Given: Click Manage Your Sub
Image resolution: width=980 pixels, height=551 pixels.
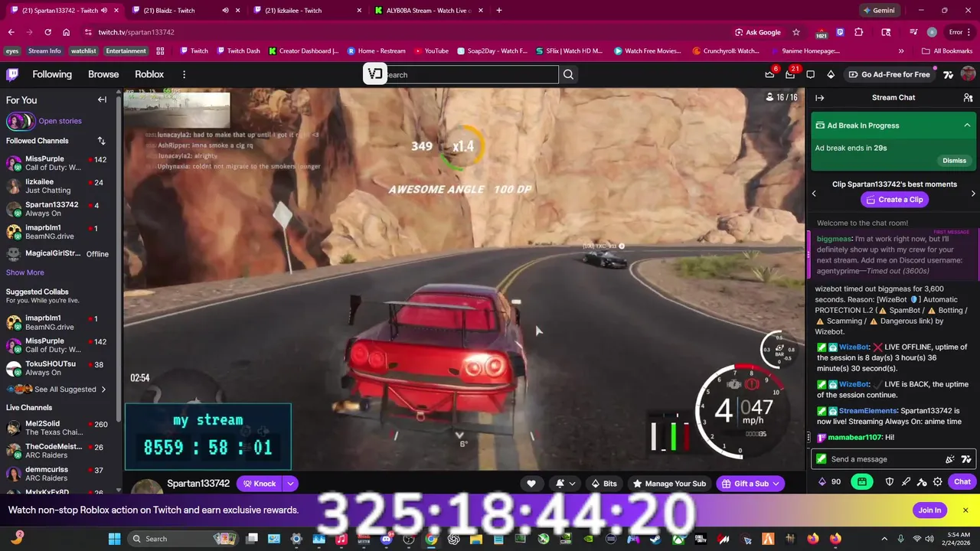Looking at the screenshot, I should (668, 484).
